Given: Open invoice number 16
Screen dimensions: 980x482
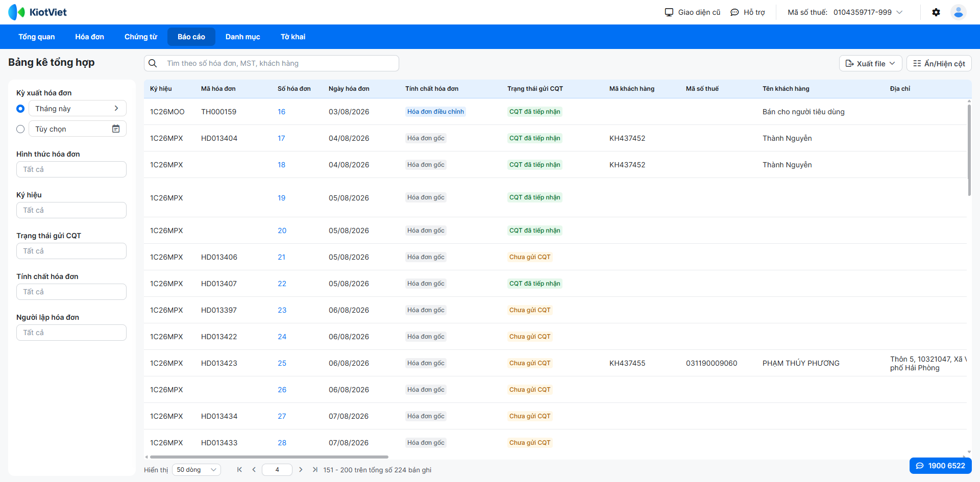Looking at the screenshot, I should pos(281,112).
